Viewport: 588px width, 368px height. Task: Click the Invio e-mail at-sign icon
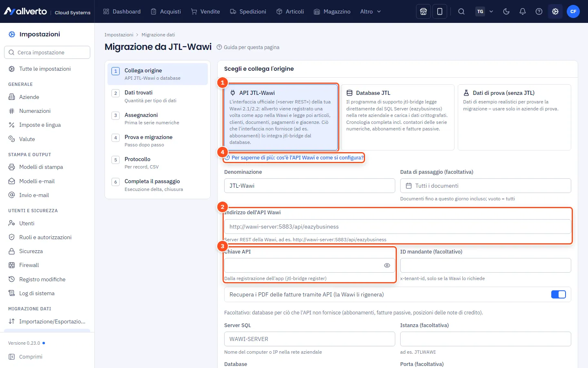[x=12, y=195]
